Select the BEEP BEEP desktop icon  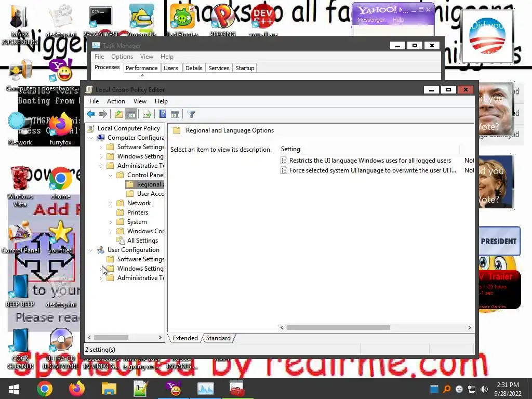[20, 291]
